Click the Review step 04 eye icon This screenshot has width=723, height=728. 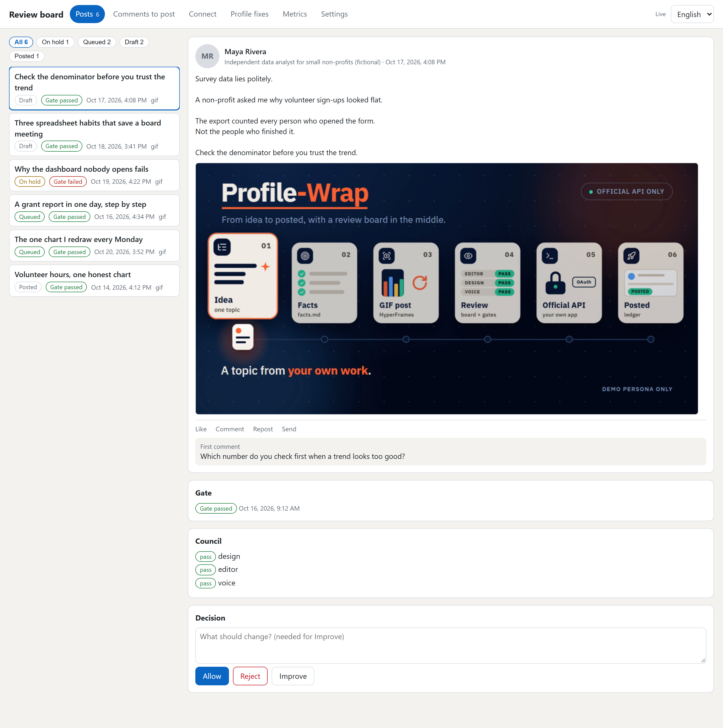[468, 256]
